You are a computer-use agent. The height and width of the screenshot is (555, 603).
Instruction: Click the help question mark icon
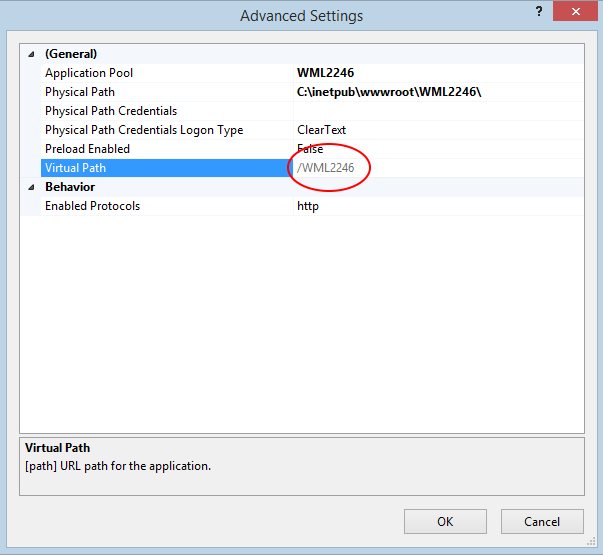pos(539,12)
